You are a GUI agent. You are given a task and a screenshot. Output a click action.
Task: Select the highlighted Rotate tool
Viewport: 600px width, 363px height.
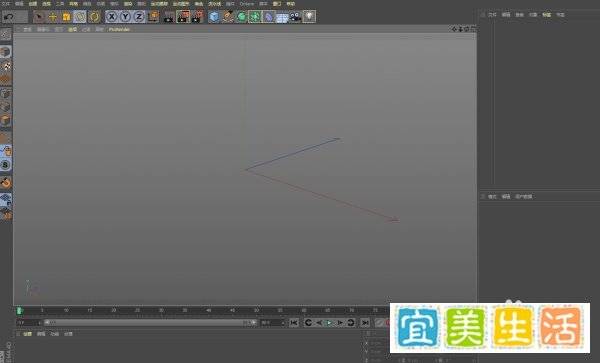(x=80, y=17)
